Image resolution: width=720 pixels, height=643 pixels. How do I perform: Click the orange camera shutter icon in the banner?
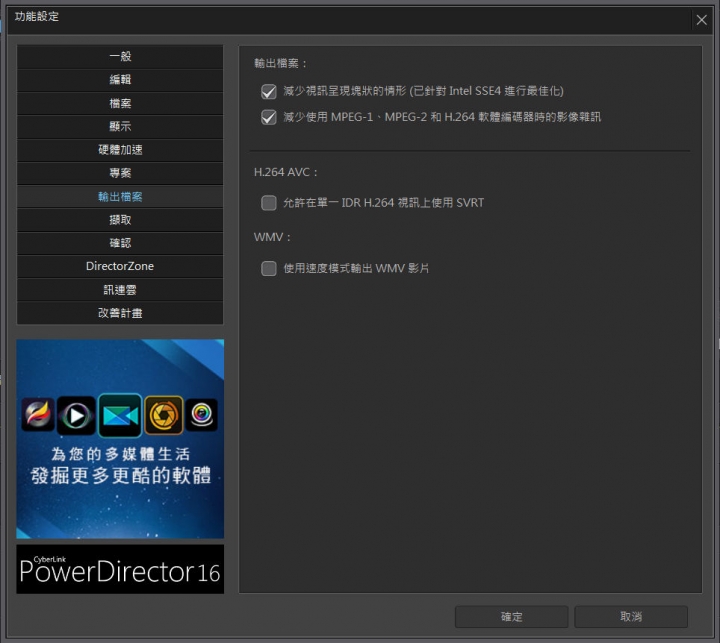coord(164,415)
